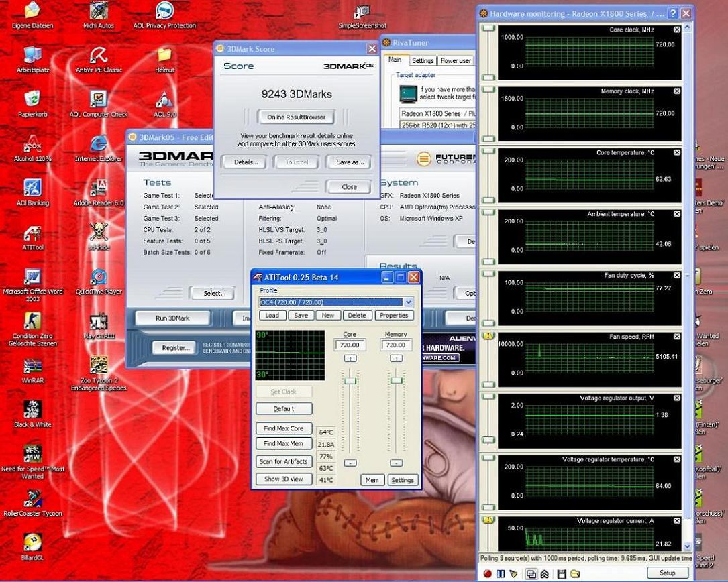The height and width of the screenshot is (582, 728).
Task: Open a log file with the folder icon
Action: tap(575, 574)
